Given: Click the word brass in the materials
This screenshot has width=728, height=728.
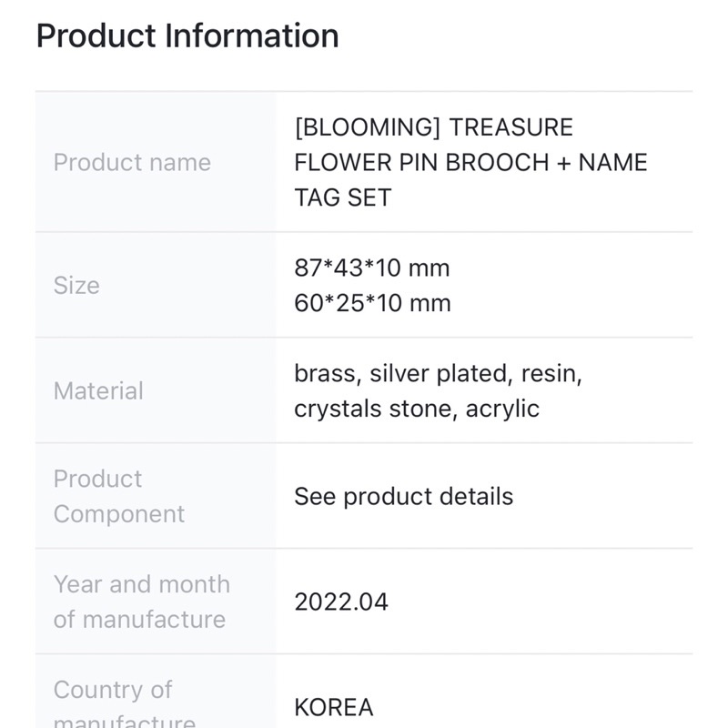Looking at the screenshot, I should (x=325, y=374).
